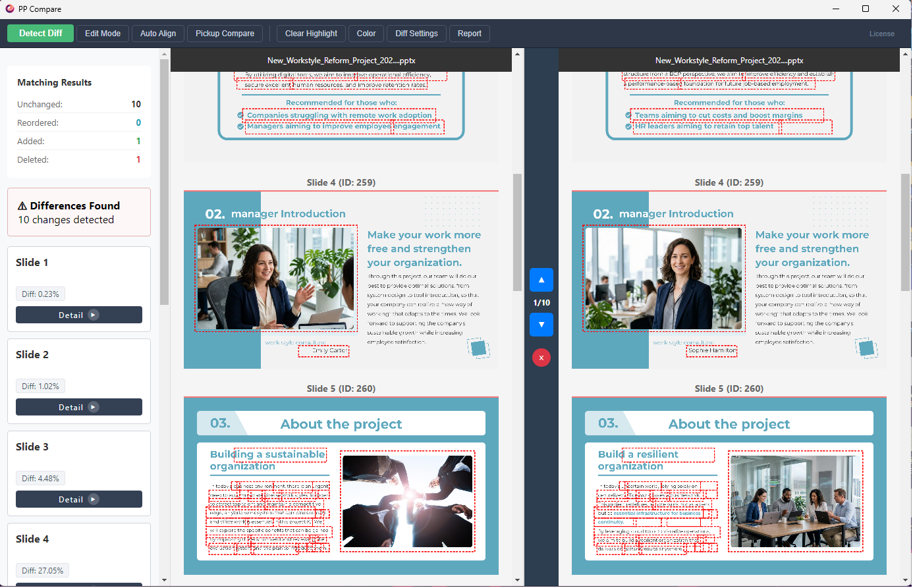Click the Slide 2 Diff: 1.02% badge
The image size is (913, 588).
40,387
